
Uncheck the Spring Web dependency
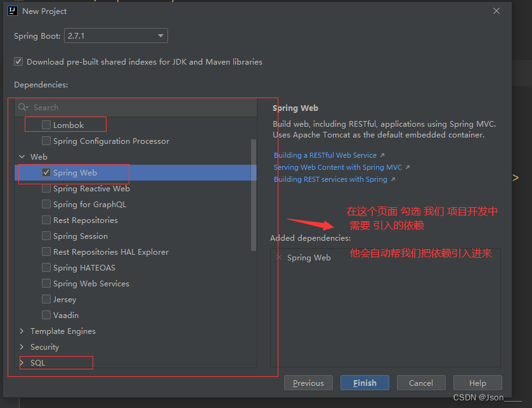point(46,172)
